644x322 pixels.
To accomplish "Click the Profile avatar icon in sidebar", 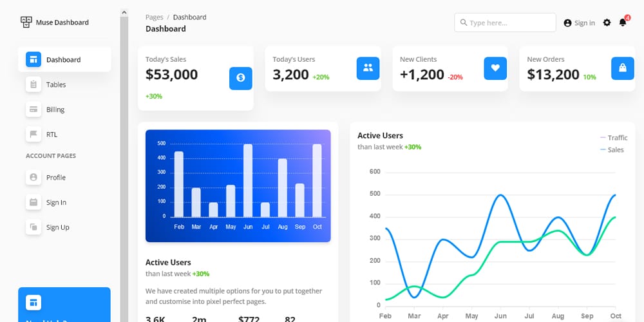I will [x=33, y=178].
